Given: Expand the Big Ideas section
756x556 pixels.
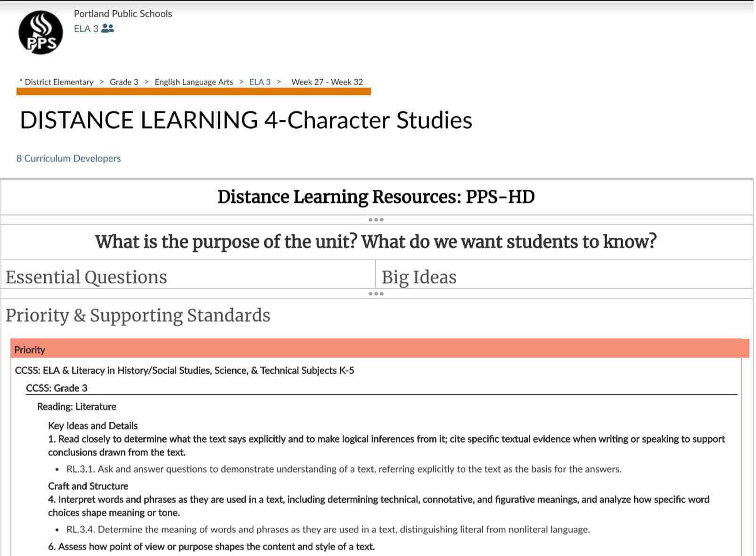Looking at the screenshot, I should pyautogui.click(x=419, y=277).
